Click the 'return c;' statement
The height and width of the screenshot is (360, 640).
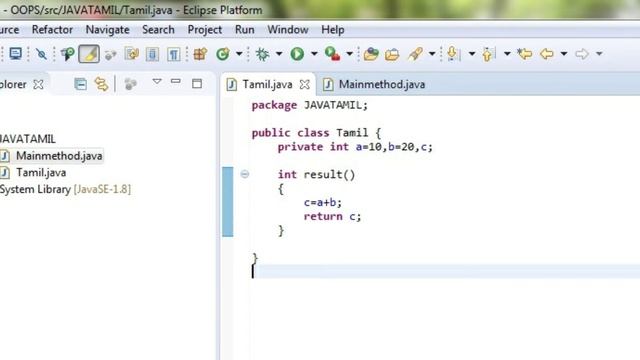[x=332, y=216]
